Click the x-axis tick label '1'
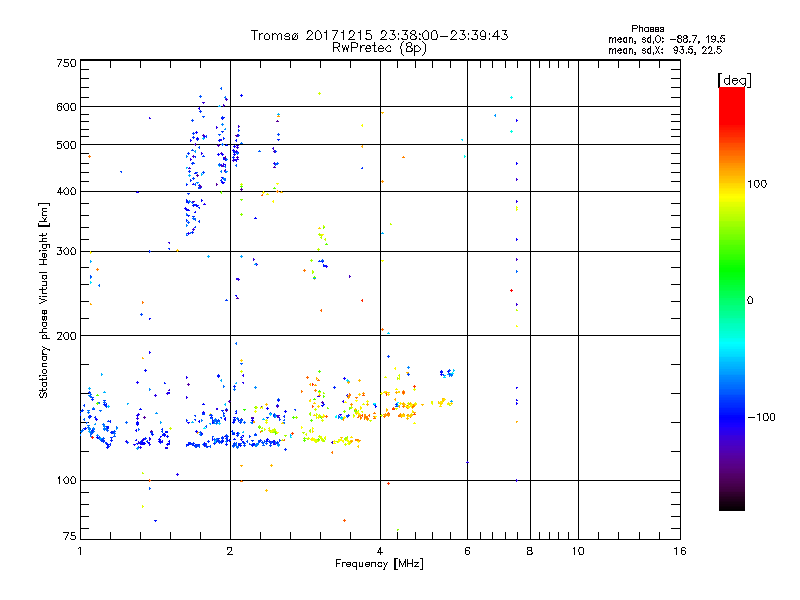800x600 pixels. 80,551
